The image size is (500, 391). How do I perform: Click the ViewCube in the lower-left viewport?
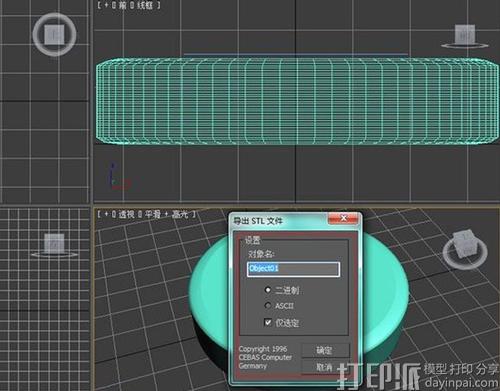[x=55, y=246]
